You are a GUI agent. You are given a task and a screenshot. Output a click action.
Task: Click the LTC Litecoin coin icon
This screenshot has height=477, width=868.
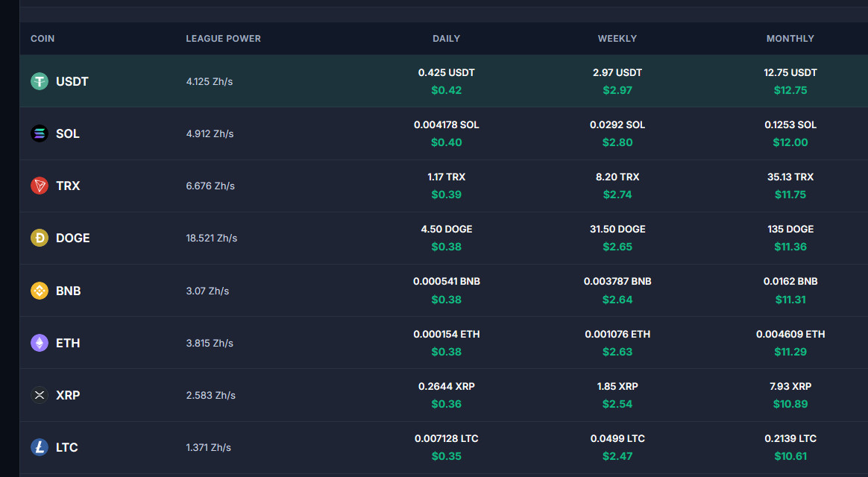click(x=40, y=447)
